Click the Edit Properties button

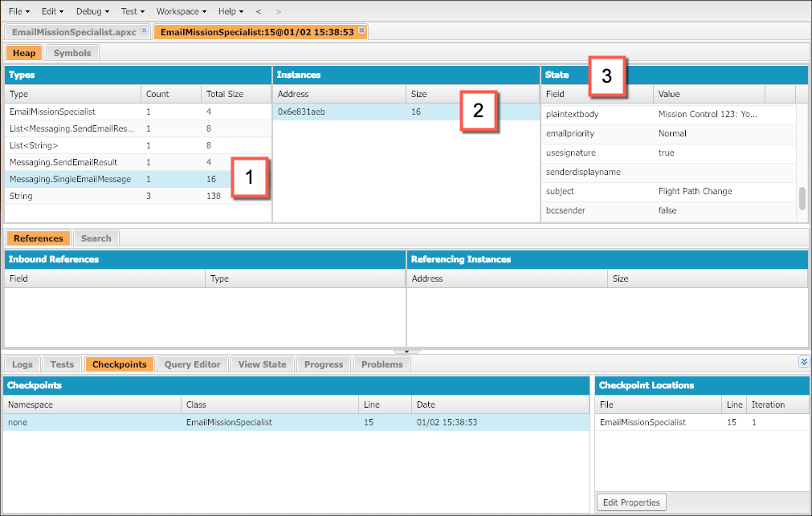click(631, 502)
